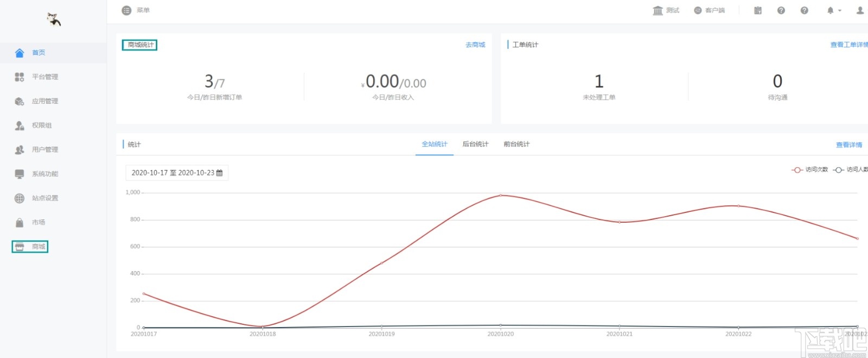
Task: Click the 查看详情 link
Action: tap(849, 145)
